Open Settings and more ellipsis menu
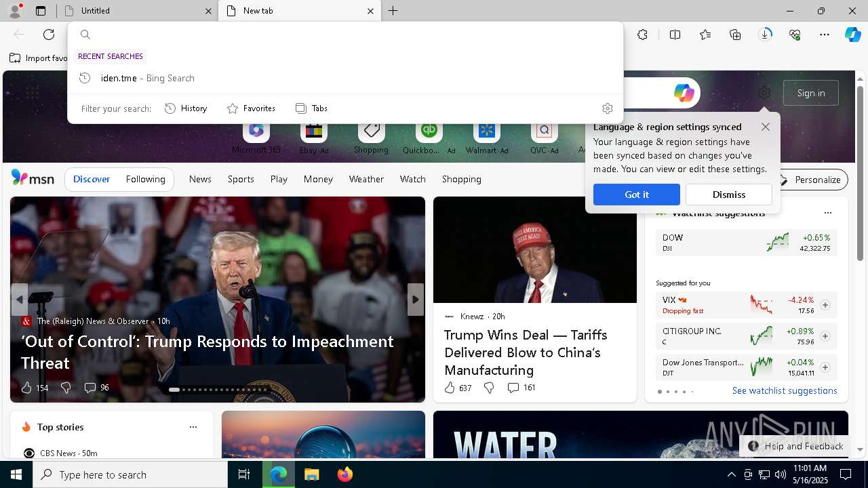This screenshot has height=488, width=868. coord(825,35)
